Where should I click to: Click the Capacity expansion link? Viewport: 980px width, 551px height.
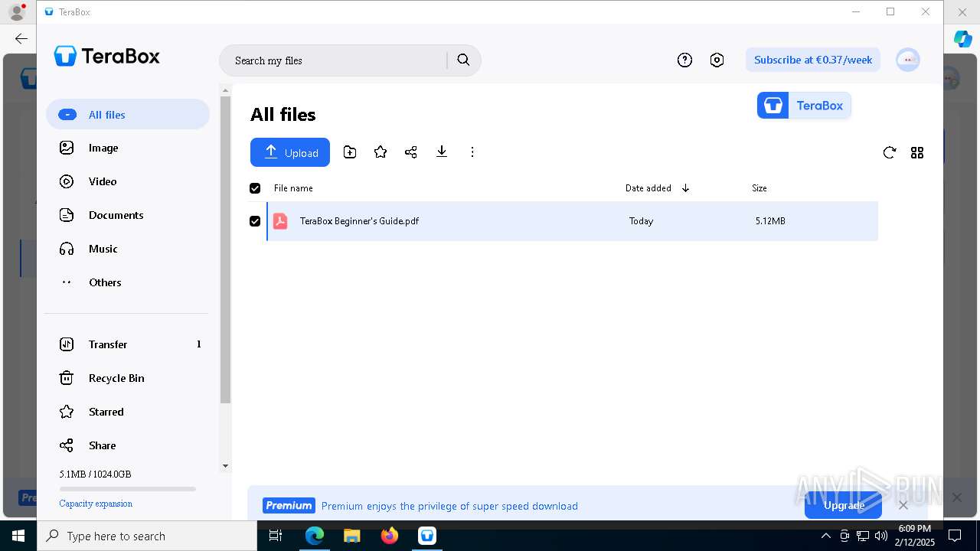tap(96, 504)
